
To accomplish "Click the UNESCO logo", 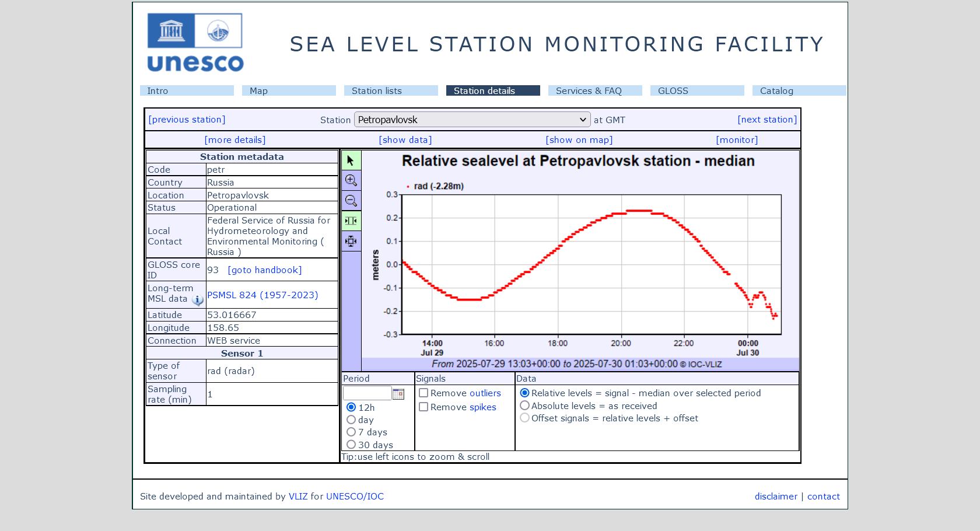I will tap(195, 43).
